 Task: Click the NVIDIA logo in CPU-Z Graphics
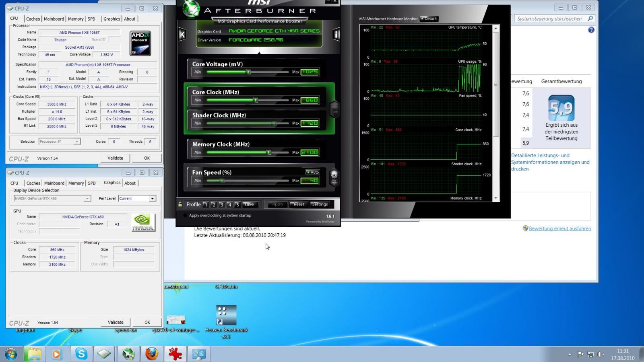(143, 222)
